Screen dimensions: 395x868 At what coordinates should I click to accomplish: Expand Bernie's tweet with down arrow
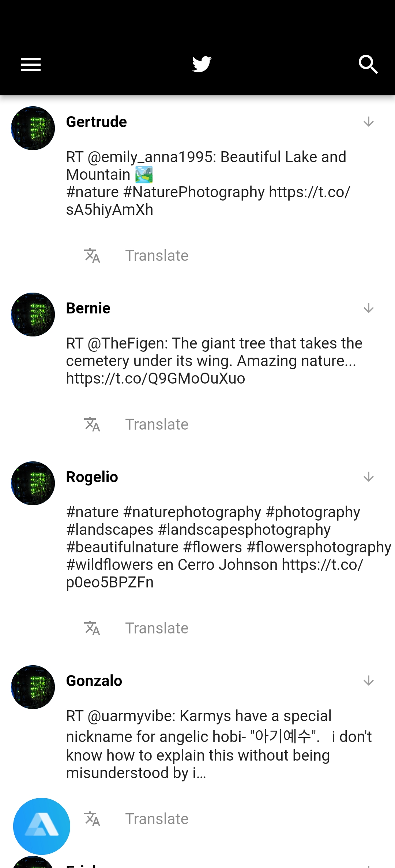[x=369, y=308]
